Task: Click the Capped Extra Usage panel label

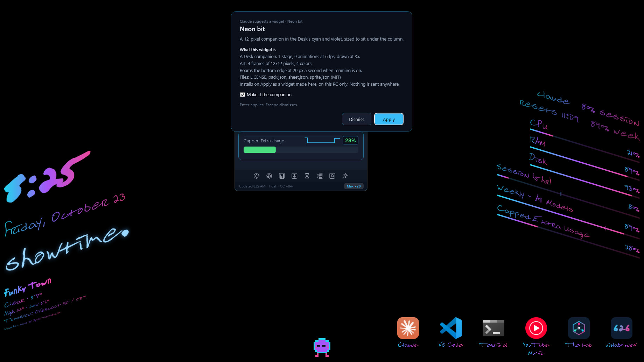Action: point(264,141)
